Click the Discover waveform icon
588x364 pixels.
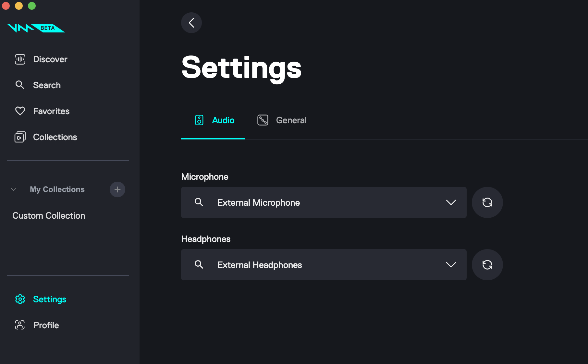[x=20, y=59]
